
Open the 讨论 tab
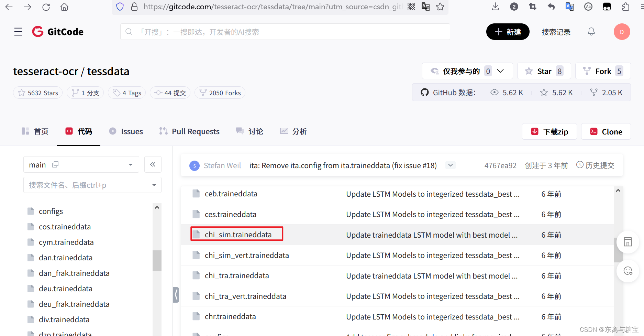(249, 131)
